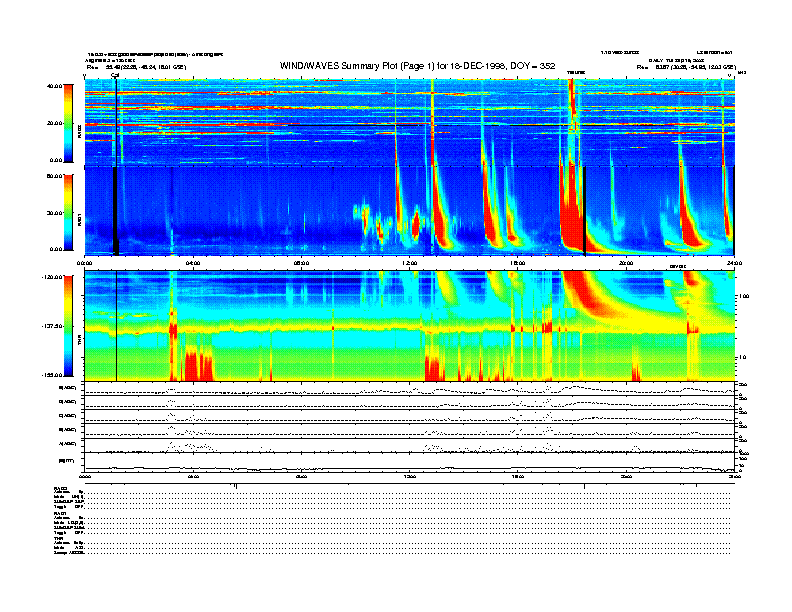This screenshot has height=612, width=792.
Task: Click the 100 frequency tick right of TNR panel
Action: (744, 296)
